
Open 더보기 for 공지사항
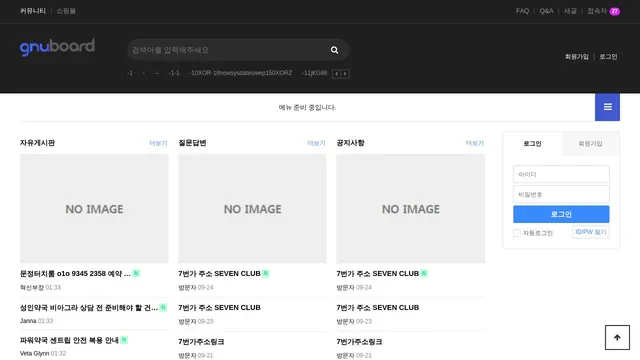click(475, 143)
